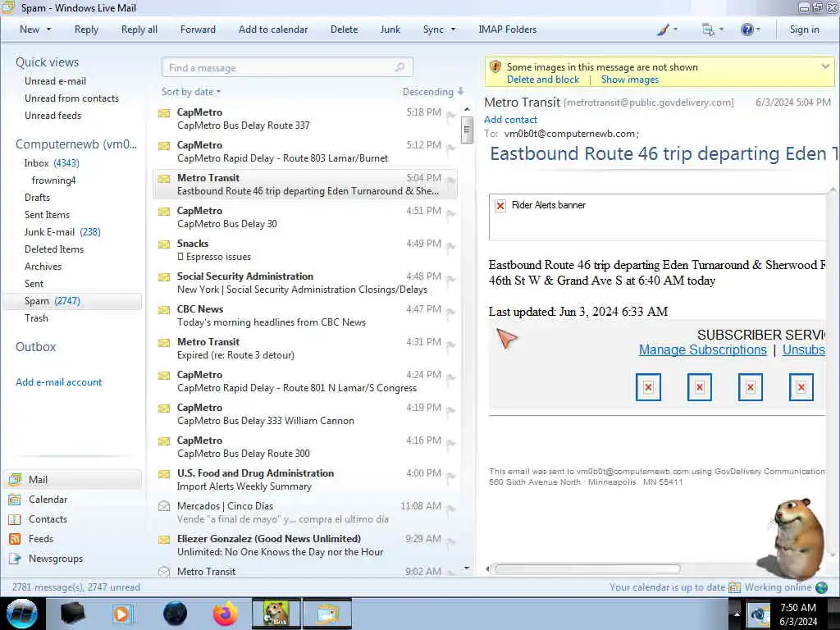Click Forward in the toolbar
Viewport: 840px width, 630px height.
[x=198, y=30]
